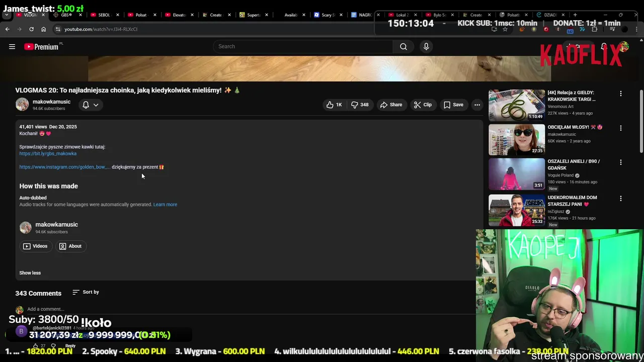Screen dimensions: 644x362
Task: Click the address bar URL
Action: point(101,29)
